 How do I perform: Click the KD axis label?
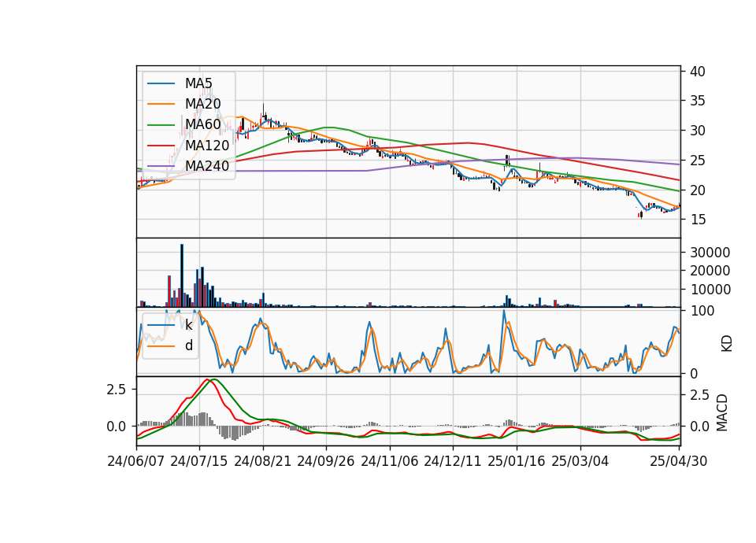pos(726,343)
